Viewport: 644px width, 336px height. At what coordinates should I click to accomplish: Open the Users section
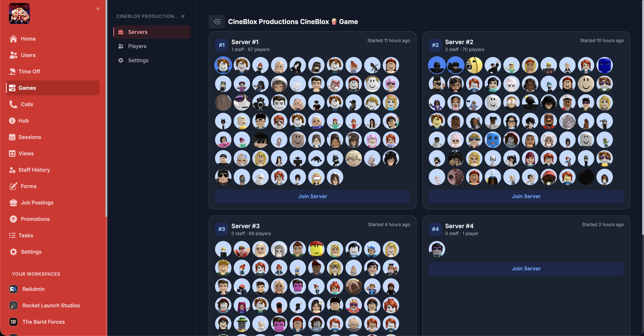(53, 55)
